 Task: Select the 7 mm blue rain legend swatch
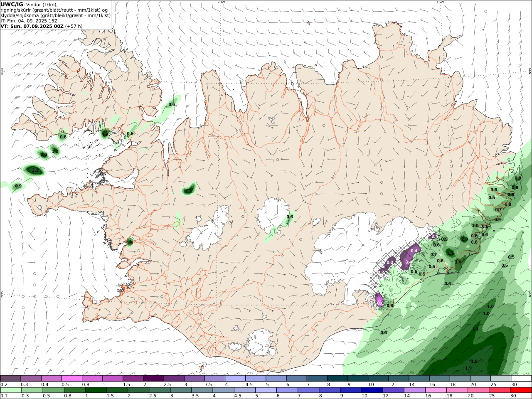click(308, 390)
